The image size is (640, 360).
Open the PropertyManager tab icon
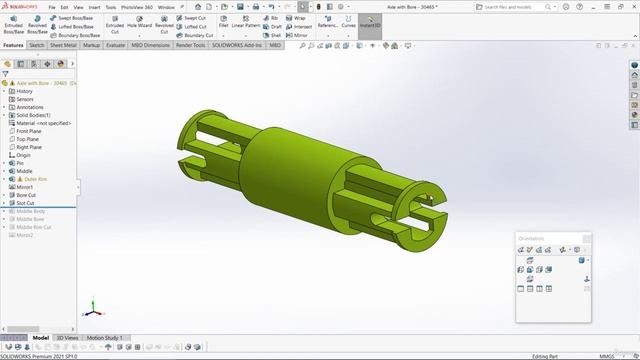20,64
